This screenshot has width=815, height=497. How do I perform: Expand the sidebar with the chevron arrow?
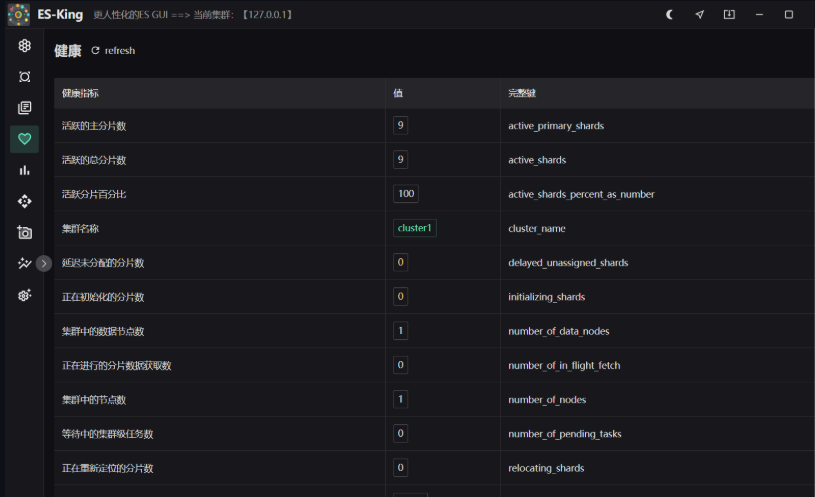point(44,264)
